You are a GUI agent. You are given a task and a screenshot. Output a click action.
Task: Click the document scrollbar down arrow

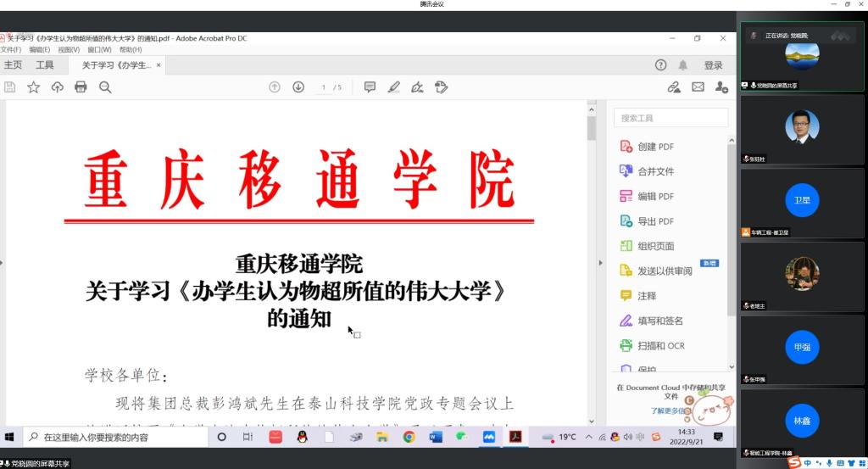591,422
